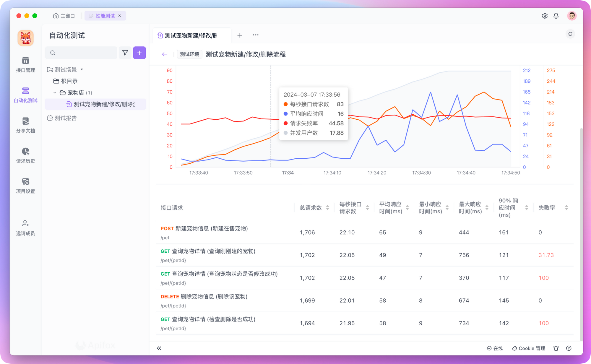Image resolution: width=591 pixels, height=364 pixels.
Task: Click the 在线 status indicator
Action: point(495,348)
